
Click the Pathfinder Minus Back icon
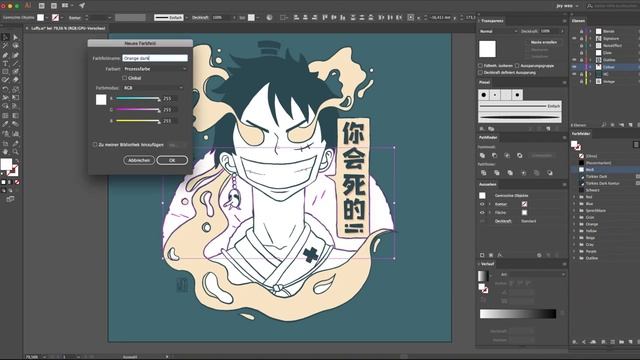(550, 173)
